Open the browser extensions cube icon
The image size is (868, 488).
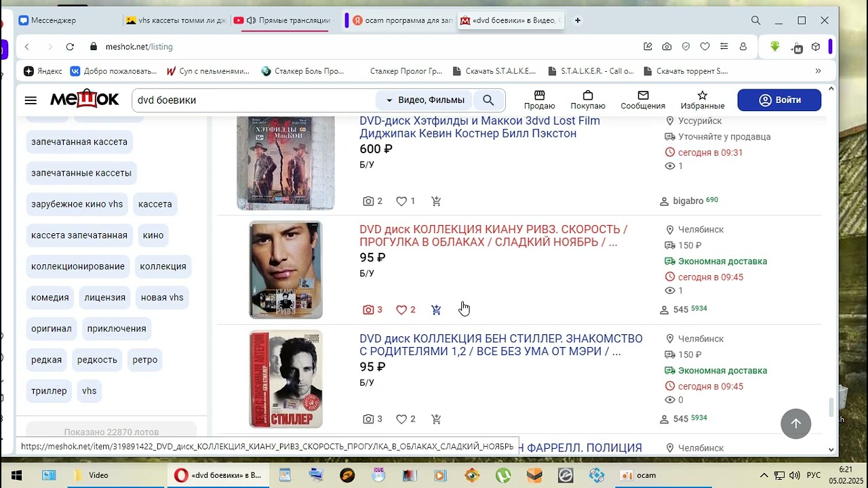click(x=816, y=47)
